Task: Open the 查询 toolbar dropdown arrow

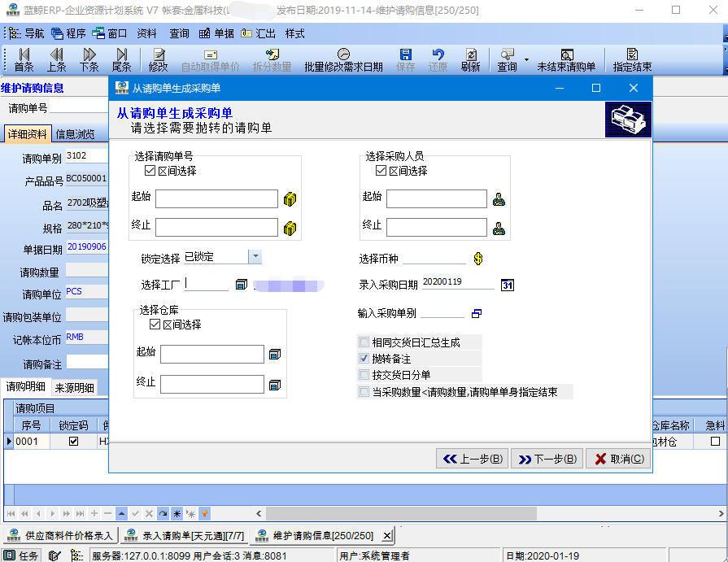Action: (x=526, y=60)
